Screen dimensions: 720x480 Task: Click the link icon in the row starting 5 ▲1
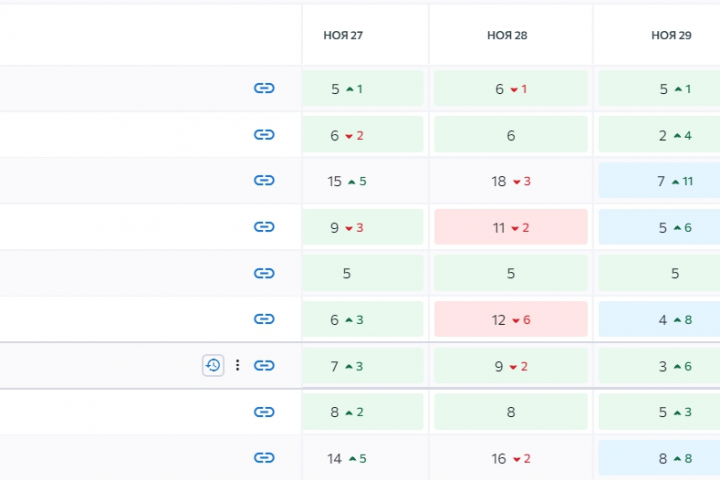point(264,89)
